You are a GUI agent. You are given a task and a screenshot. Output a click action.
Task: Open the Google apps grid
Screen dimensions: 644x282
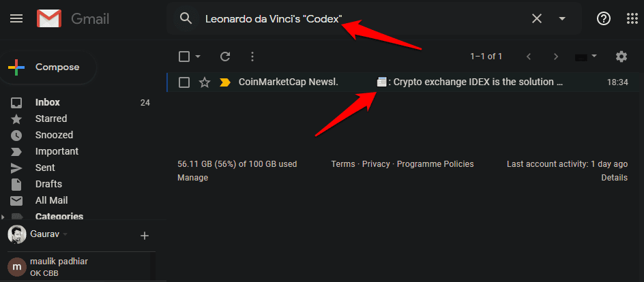tap(632, 18)
